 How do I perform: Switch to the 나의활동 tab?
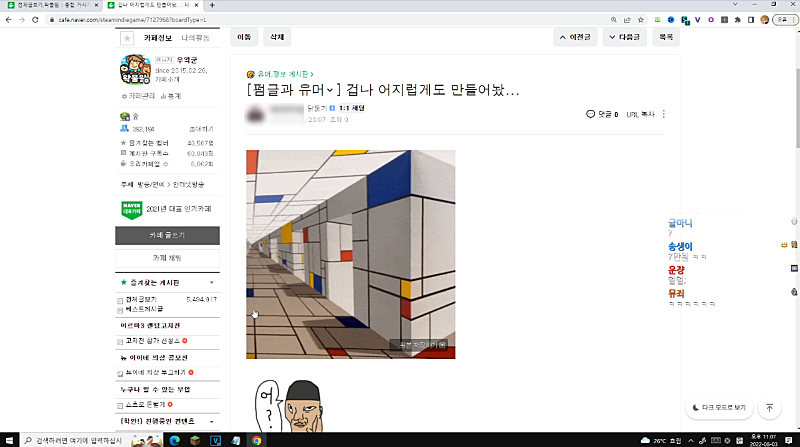[195, 38]
